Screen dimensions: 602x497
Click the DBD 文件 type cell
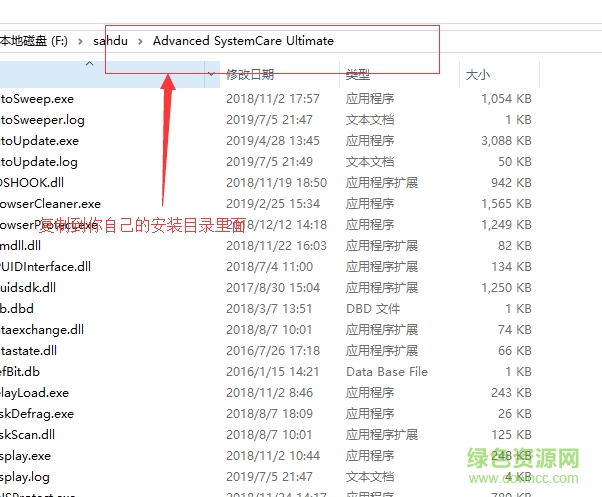tap(373, 309)
